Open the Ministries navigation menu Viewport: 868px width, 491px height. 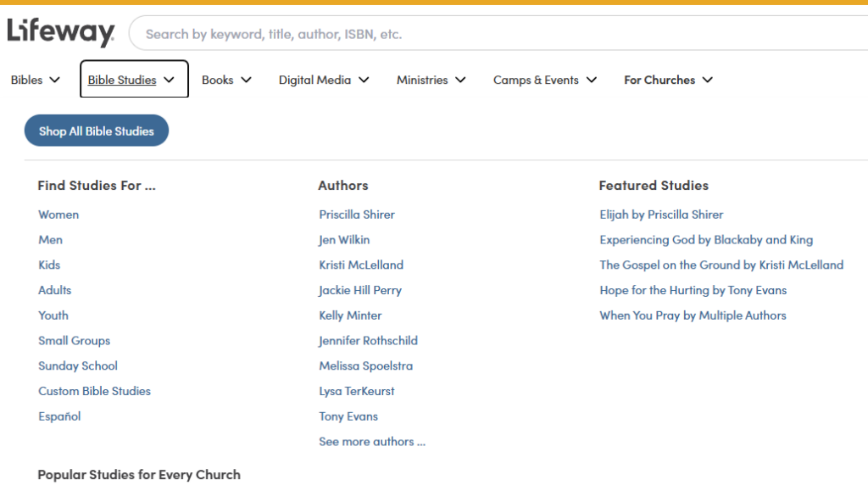pos(431,80)
